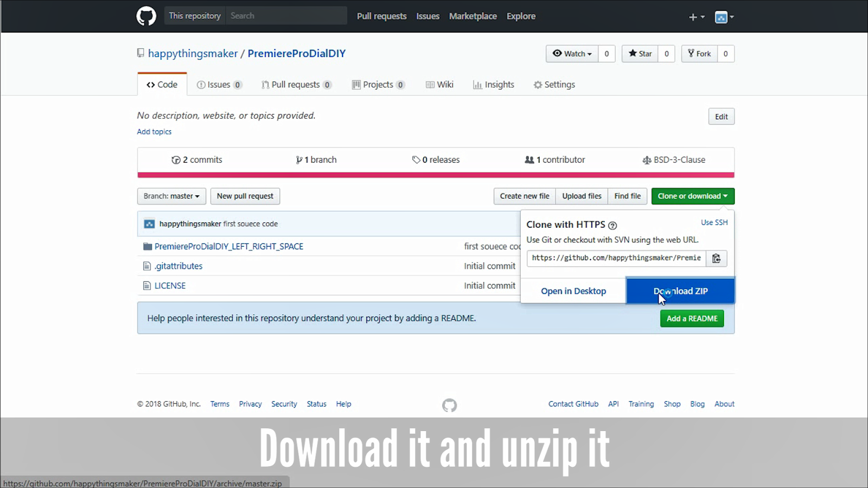Viewport: 868px width, 488px height.
Task: Open PremiereProDialDIY_LEFT_RIGHT_SPACE folder
Action: [229, 247]
